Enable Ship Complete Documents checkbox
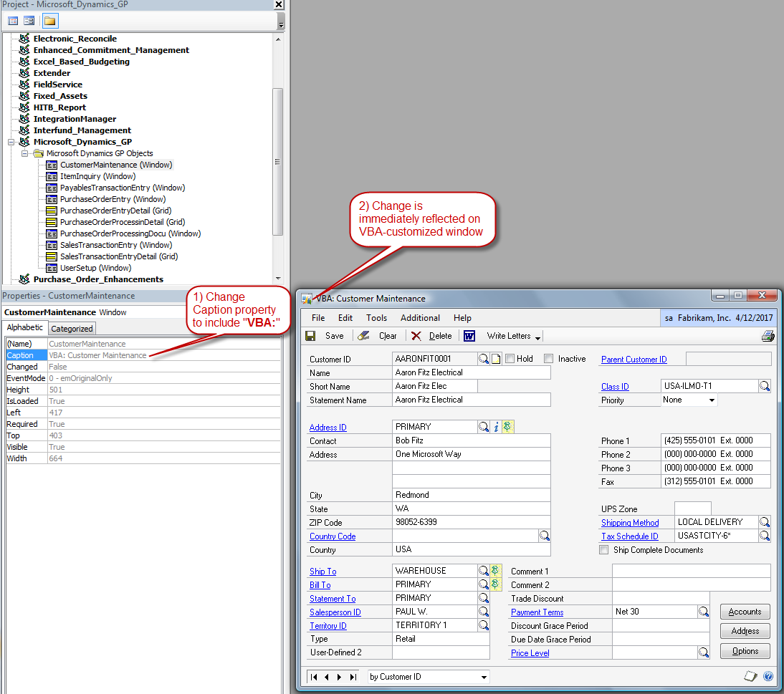The image size is (784, 694). (604, 550)
